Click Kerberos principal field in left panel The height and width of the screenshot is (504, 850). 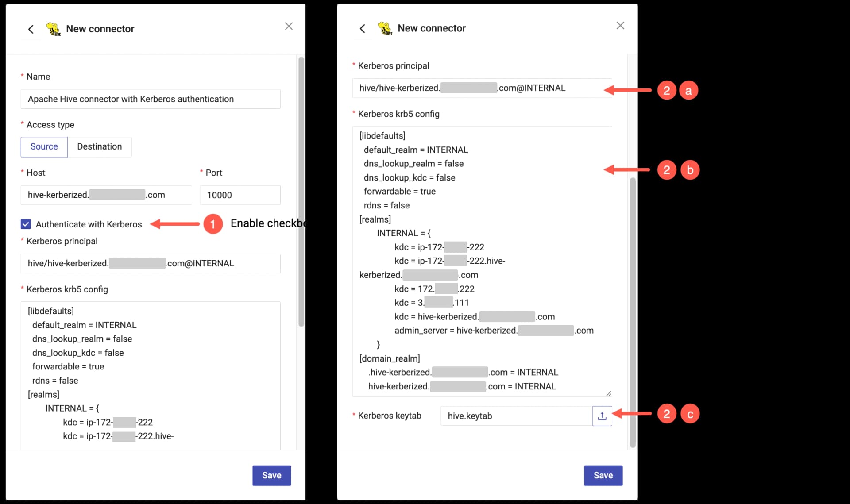coord(151,264)
